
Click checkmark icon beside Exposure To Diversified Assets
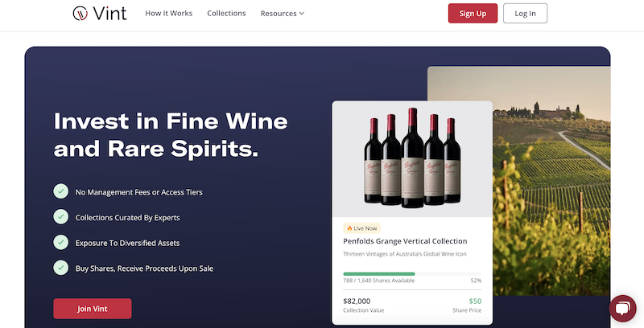(60, 242)
